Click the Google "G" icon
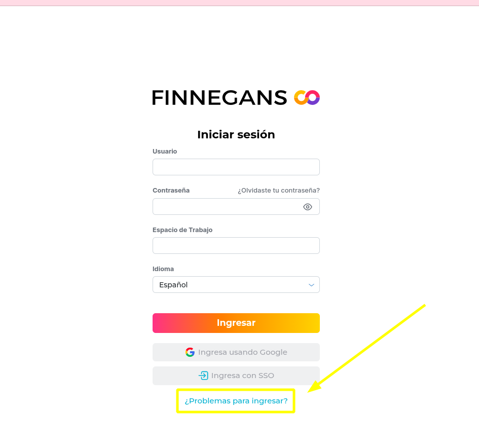 (190, 352)
